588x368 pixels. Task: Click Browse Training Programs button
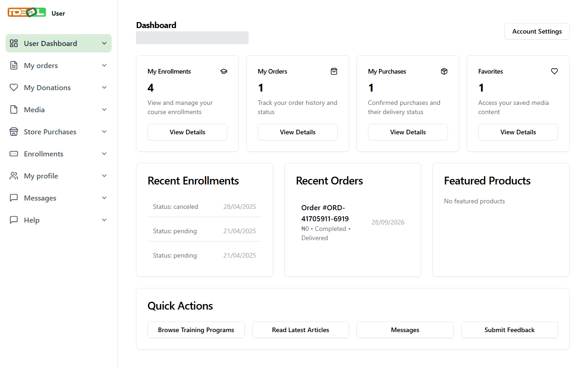196,330
